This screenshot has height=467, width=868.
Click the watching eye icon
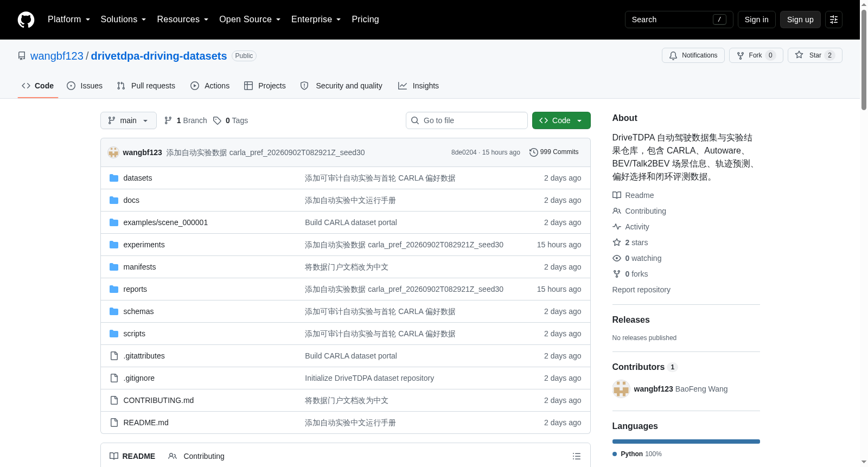[x=617, y=258]
